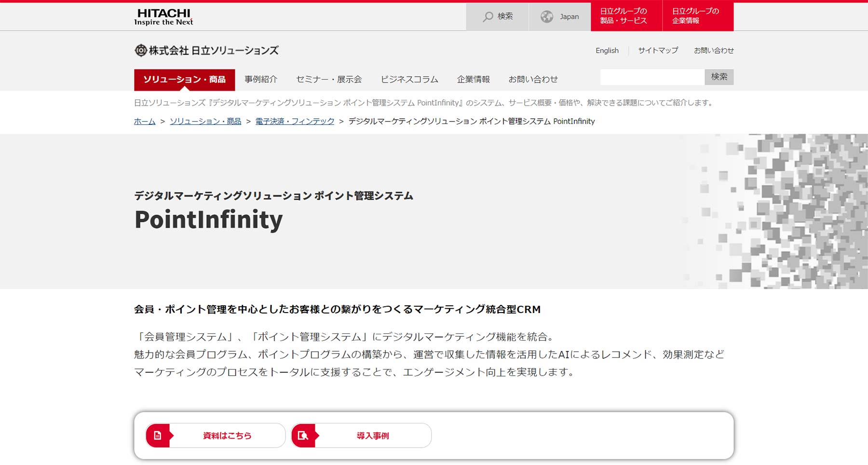Switch the site language to English

pos(607,50)
